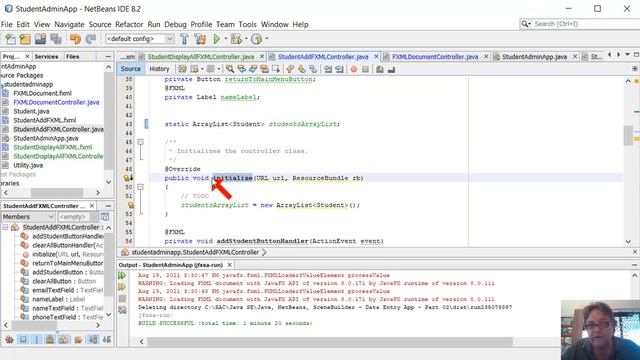Toggle Sort by Source in the Navigator
This screenshot has height=360, width=640.
click(x=107, y=339)
